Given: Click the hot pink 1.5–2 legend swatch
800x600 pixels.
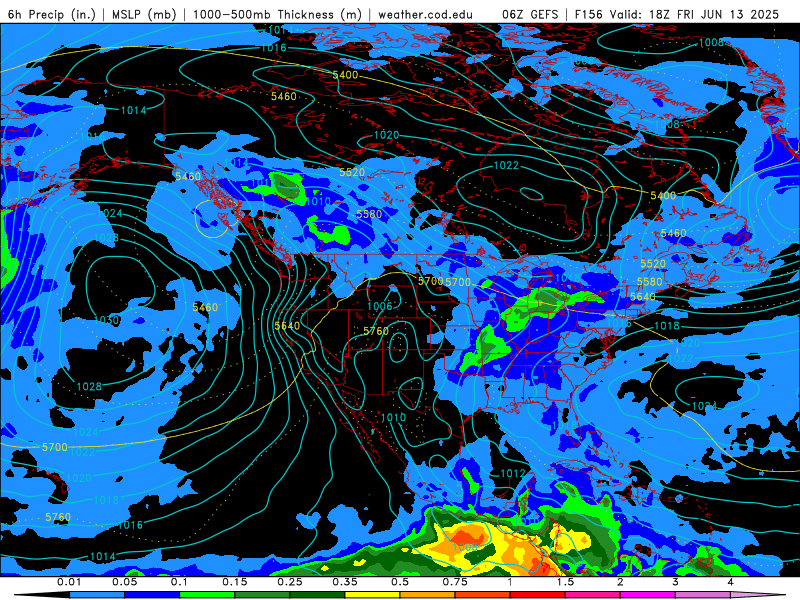Looking at the screenshot, I should [x=593, y=595].
